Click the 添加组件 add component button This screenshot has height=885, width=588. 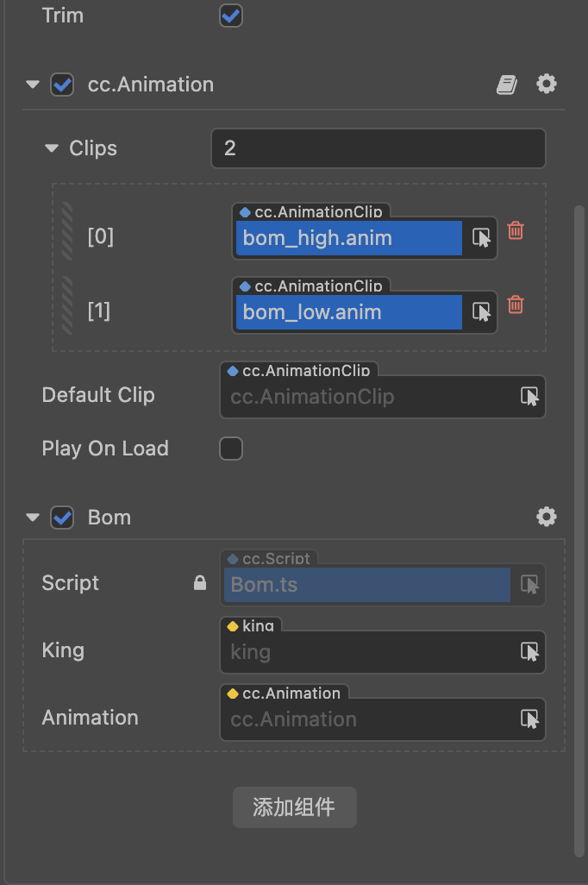[294, 807]
